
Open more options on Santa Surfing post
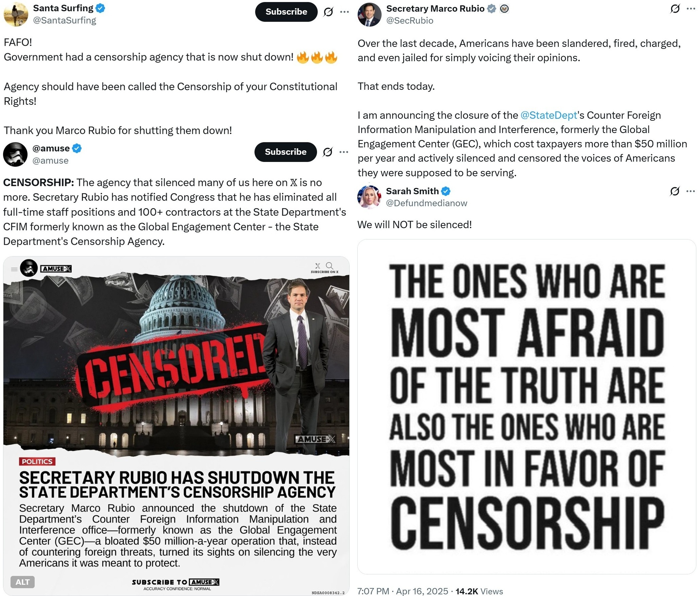(x=344, y=12)
